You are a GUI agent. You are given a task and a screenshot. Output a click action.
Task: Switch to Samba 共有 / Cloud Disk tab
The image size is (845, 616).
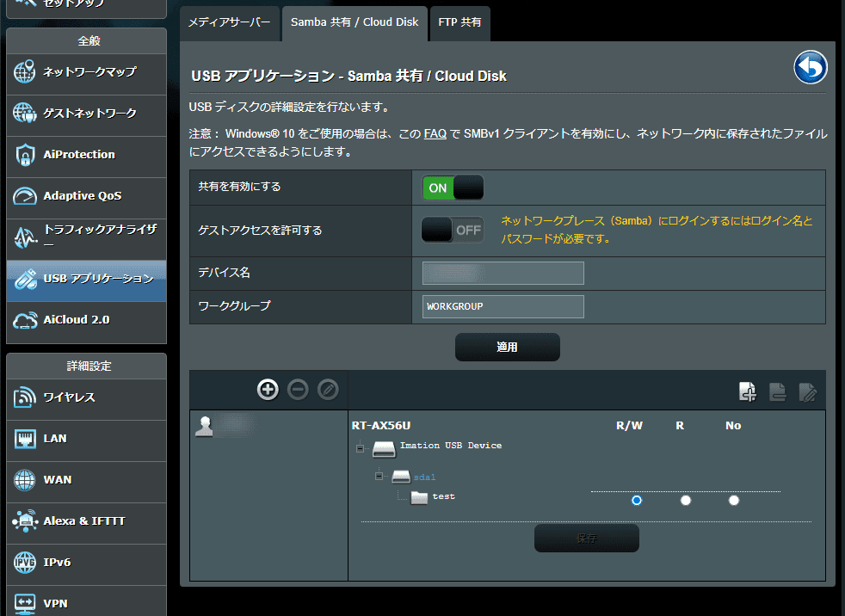click(355, 22)
